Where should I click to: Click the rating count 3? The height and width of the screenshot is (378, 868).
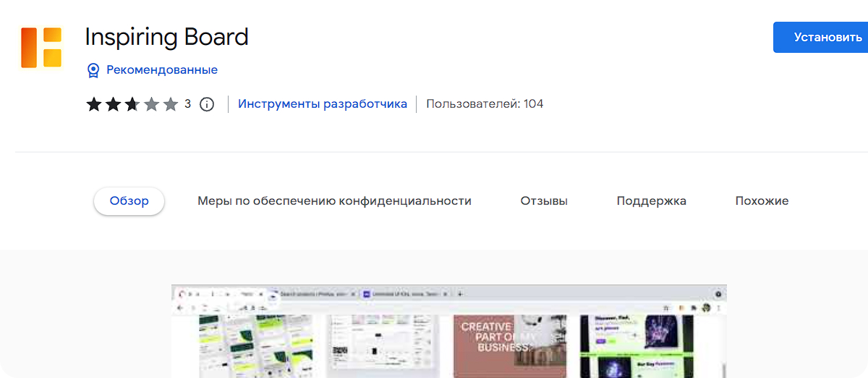[187, 104]
